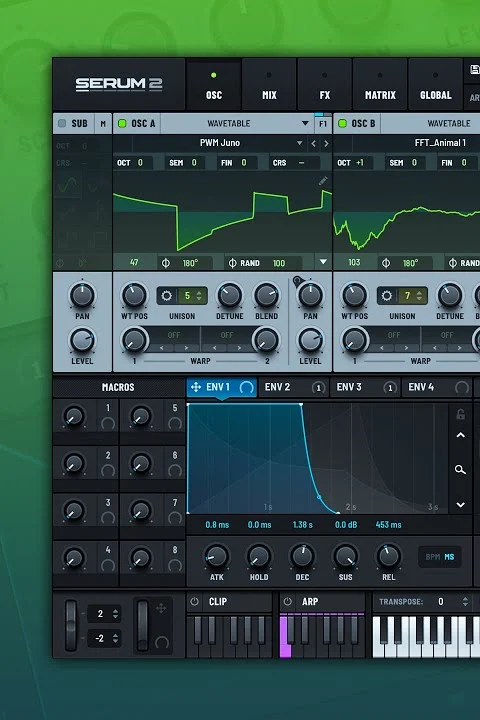
Task: Click Macro 6 modulation ring icon
Action: pos(175,471)
